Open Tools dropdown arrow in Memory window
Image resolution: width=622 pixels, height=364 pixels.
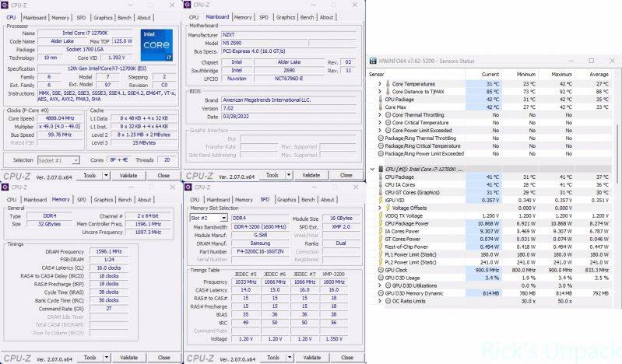tap(107, 357)
